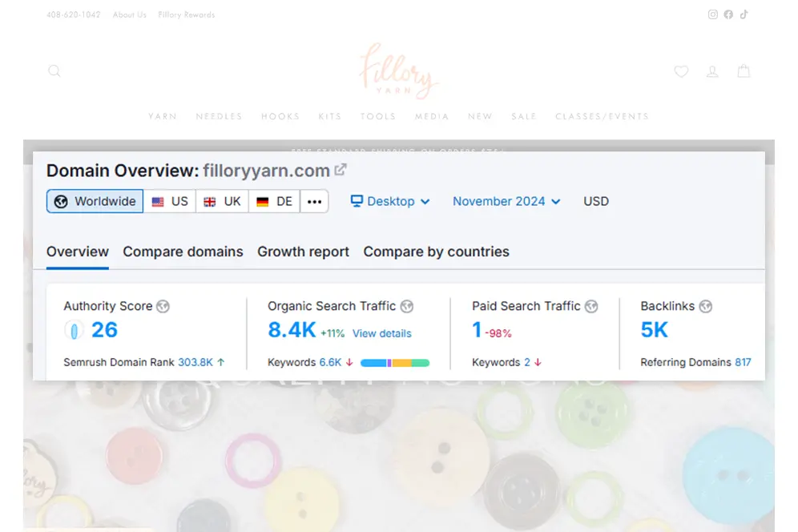The height and width of the screenshot is (532, 798).
Task: Open the MEDIA menu item
Action: (x=432, y=117)
